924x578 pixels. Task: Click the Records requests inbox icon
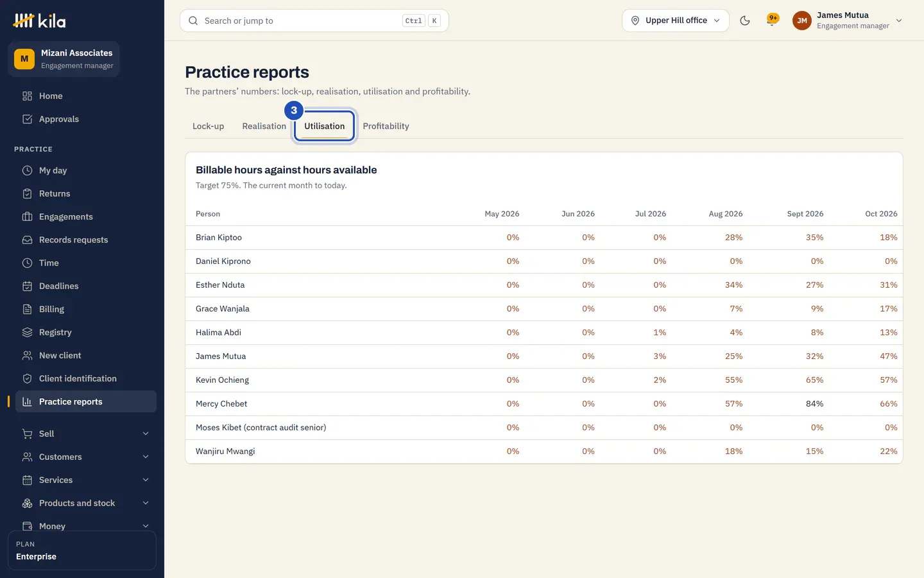point(27,240)
